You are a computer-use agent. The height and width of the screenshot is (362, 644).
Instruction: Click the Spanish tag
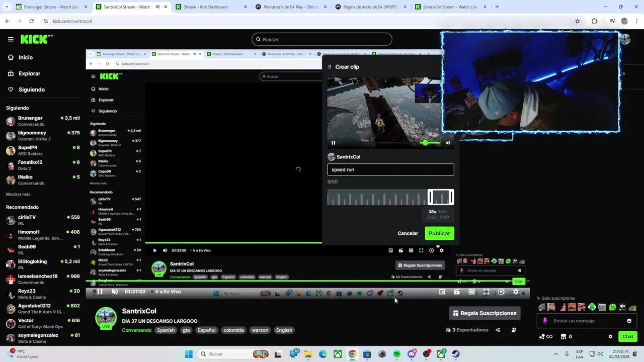pos(166,330)
